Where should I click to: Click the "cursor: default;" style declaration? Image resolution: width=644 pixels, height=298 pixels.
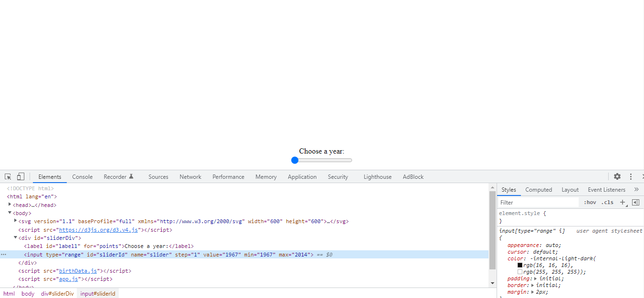click(532, 252)
